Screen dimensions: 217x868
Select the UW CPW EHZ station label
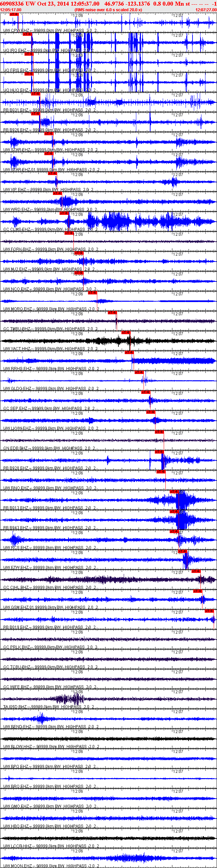(x=50, y=31)
